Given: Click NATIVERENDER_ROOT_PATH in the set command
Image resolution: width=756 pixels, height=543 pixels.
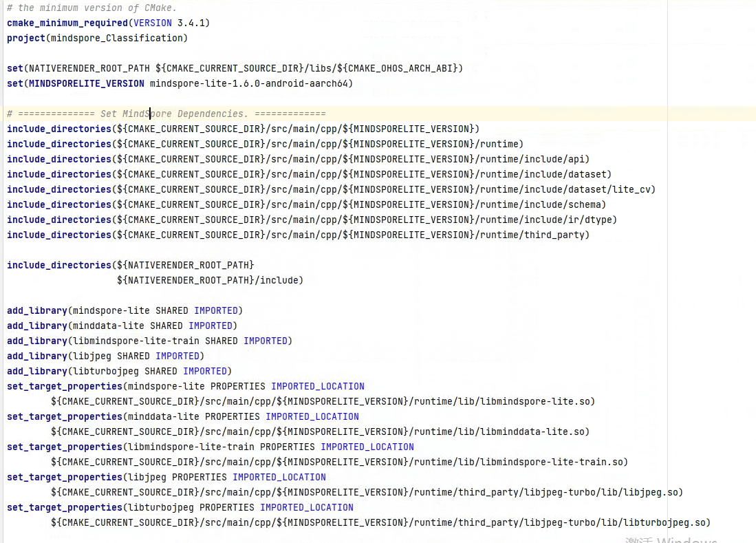Looking at the screenshot, I should pyautogui.click(x=89, y=69).
